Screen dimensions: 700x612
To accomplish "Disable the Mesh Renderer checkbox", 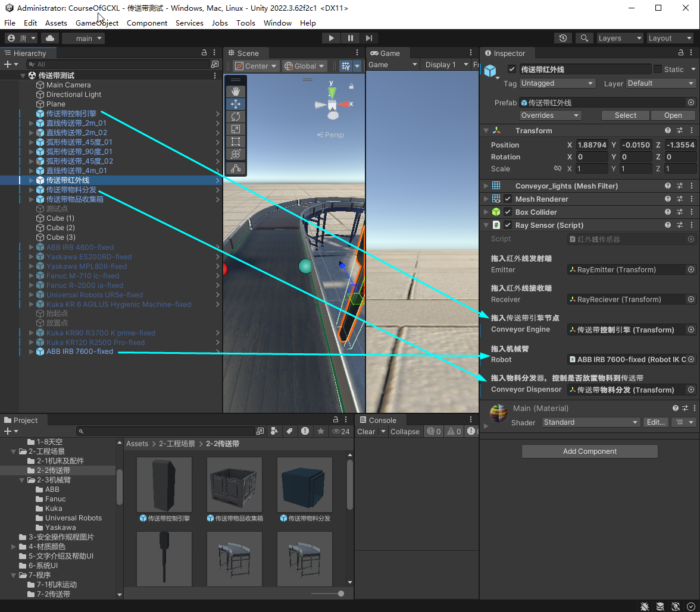I will point(508,199).
